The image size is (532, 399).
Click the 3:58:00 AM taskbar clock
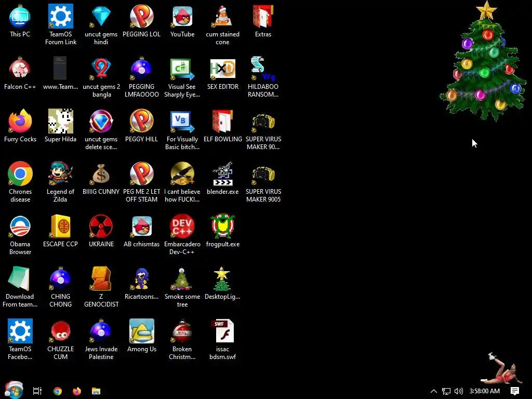485,391
